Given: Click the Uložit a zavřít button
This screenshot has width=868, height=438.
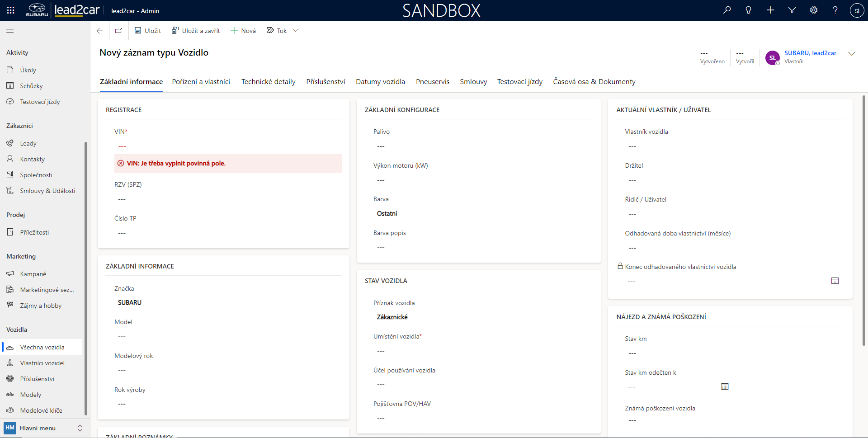Looking at the screenshot, I should (196, 31).
